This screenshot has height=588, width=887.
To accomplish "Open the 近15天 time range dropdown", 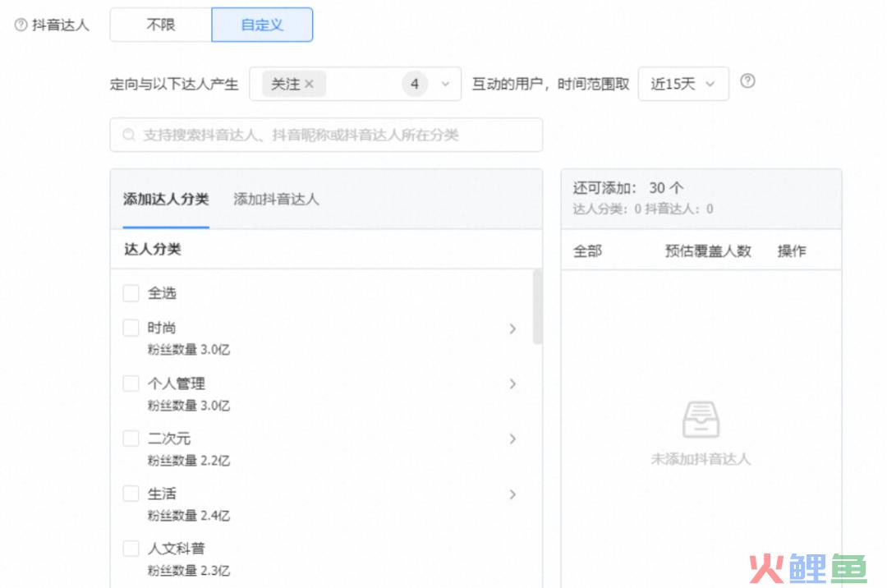I will click(683, 84).
